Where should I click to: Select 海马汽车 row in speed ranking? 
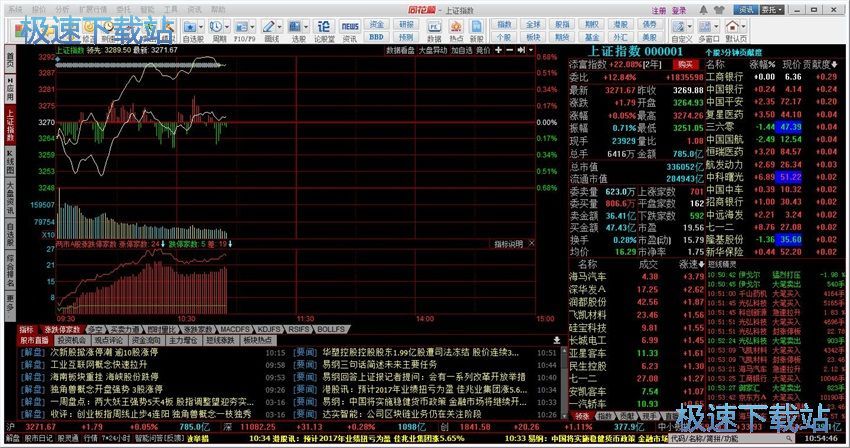(637, 277)
